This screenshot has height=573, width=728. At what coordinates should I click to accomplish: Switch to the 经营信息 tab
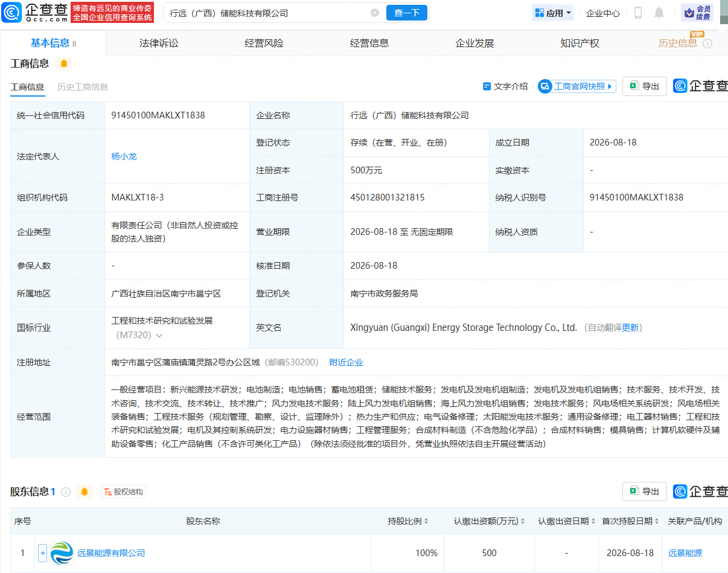tap(369, 43)
